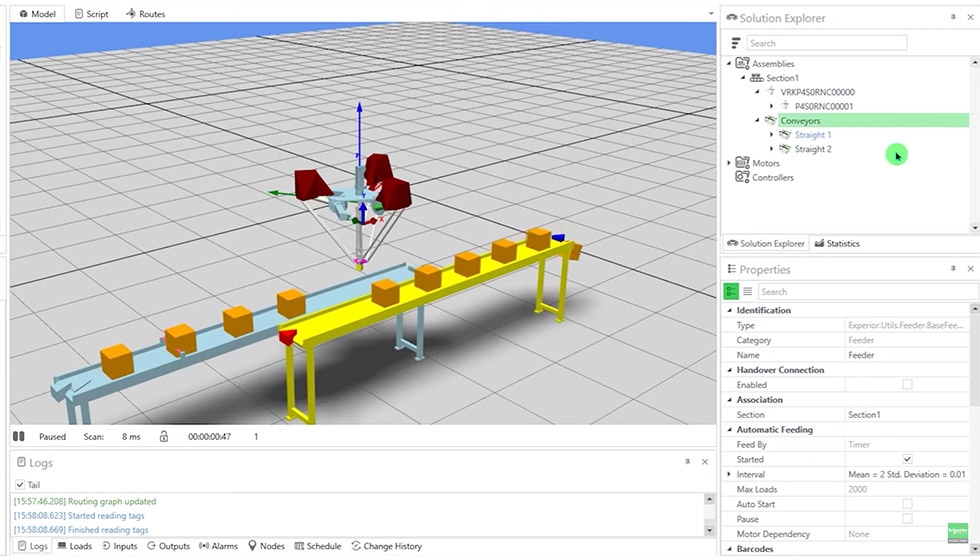Image resolution: width=980 pixels, height=560 pixels.
Task: Uncheck the Started checkbox
Action: click(x=907, y=459)
